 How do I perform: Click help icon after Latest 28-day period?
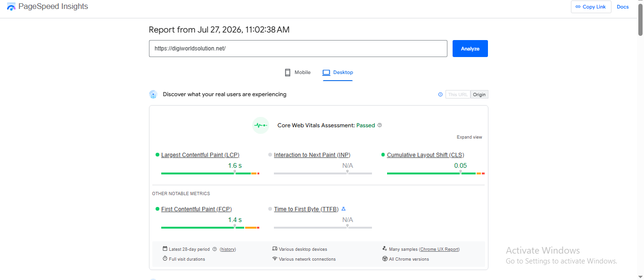pos(215,249)
